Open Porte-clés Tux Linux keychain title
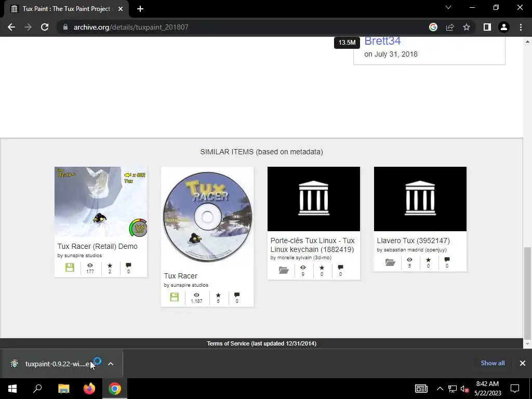The width and height of the screenshot is (532, 399). [312, 245]
